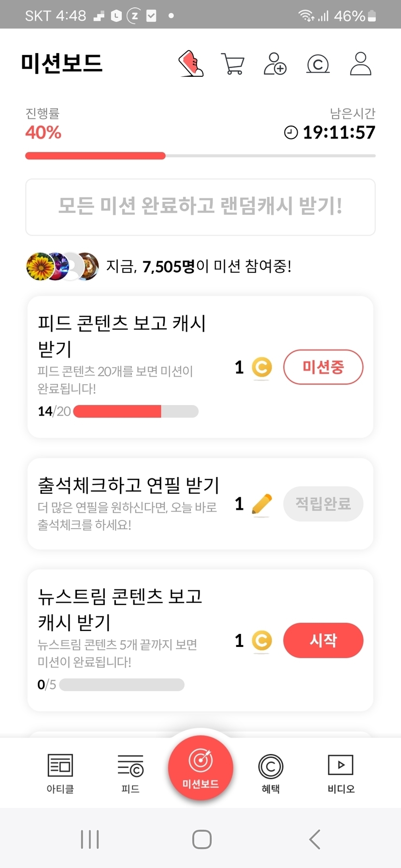Tap the 적립완료 button on attendance mission
Viewport: 401px width, 868px height.
[x=323, y=504]
